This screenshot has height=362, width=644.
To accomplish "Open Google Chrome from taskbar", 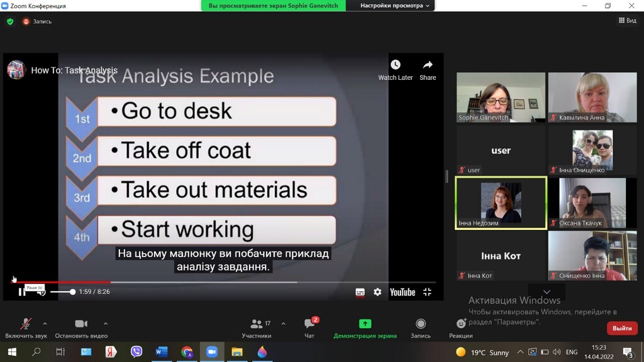I will [187, 352].
